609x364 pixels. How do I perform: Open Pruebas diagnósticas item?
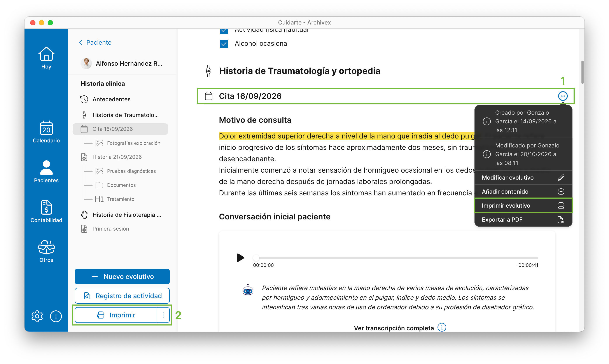coord(126,171)
